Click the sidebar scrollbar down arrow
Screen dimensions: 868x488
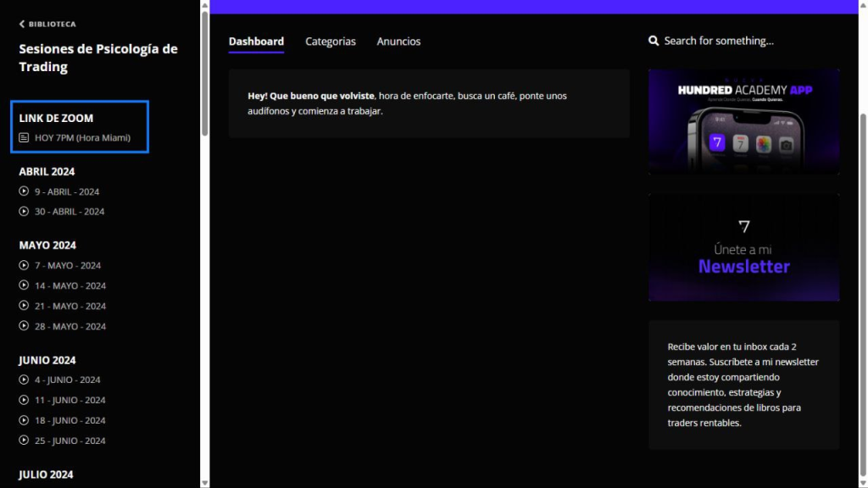[x=204, y=482]
